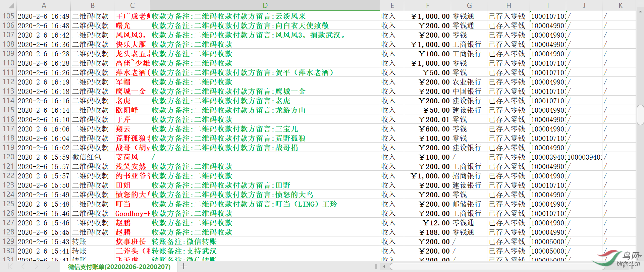Select row 105 header
The height and width of the screenshot is (272, 644).
8,16
